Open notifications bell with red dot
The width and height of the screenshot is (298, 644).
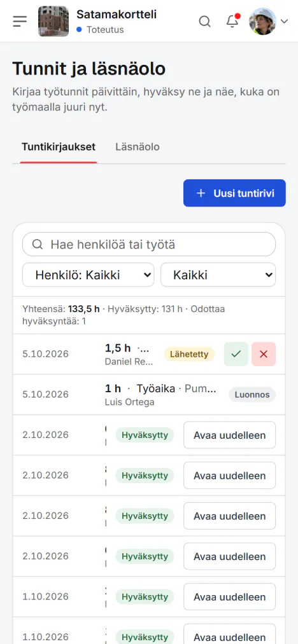coord(232,22)
